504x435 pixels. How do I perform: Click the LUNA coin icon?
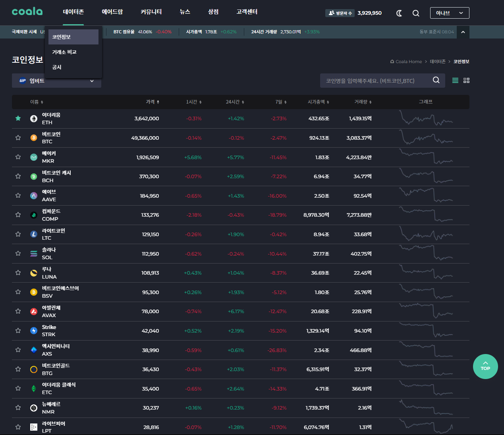coord(34,273)
